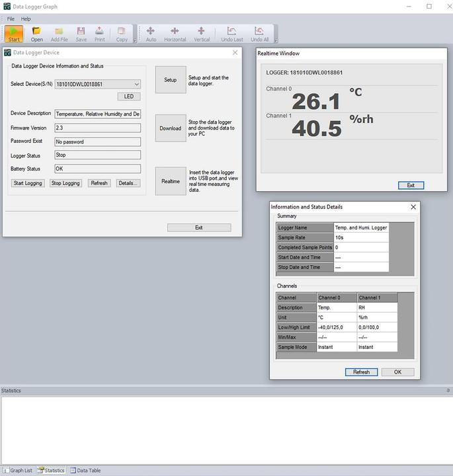Click the LED button

point(129,97)
